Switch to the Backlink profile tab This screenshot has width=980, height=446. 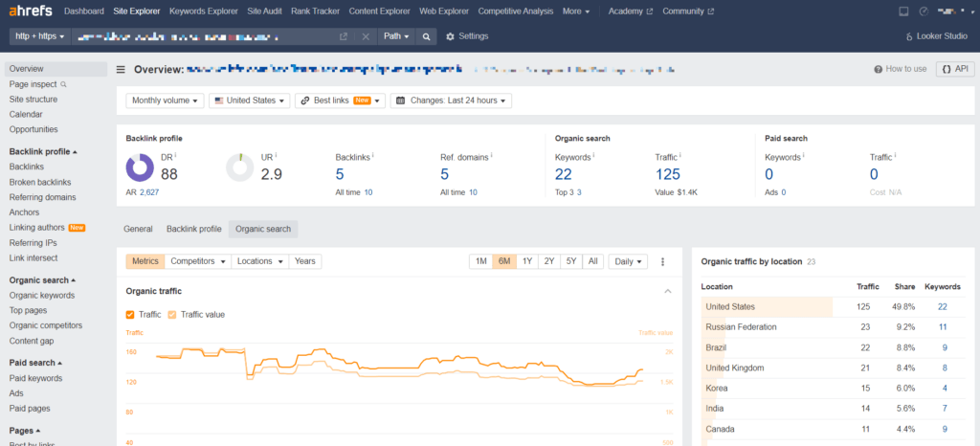pyautogui.click(x=193, y=229)
